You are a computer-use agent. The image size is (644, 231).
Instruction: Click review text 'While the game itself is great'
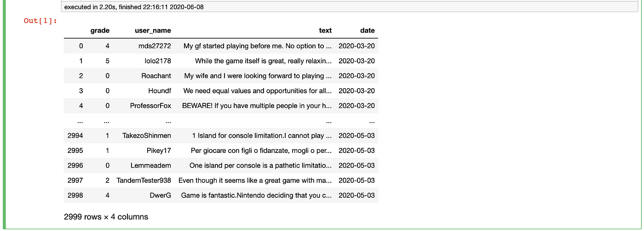pyautogui.click(x=264, y=61)
